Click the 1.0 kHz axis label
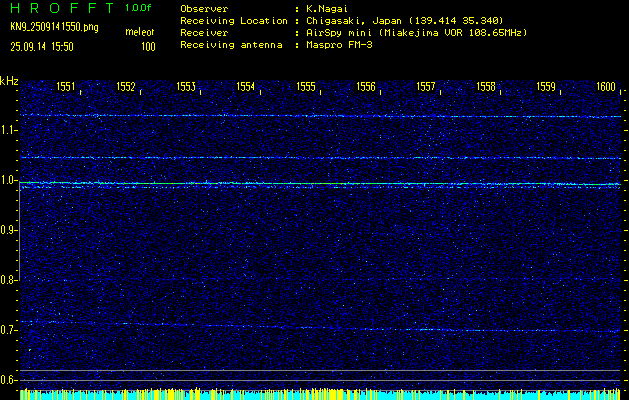The image size is (629, 400). [7, 180]
